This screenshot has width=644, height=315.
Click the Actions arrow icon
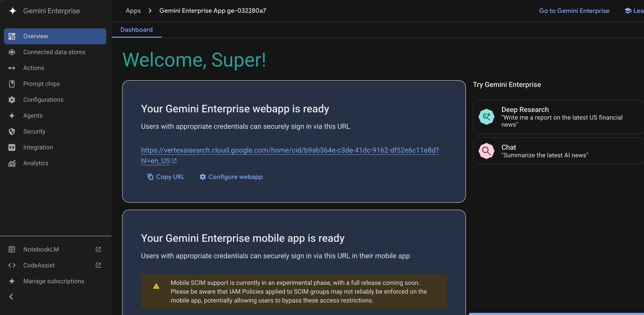click(12, 68)
